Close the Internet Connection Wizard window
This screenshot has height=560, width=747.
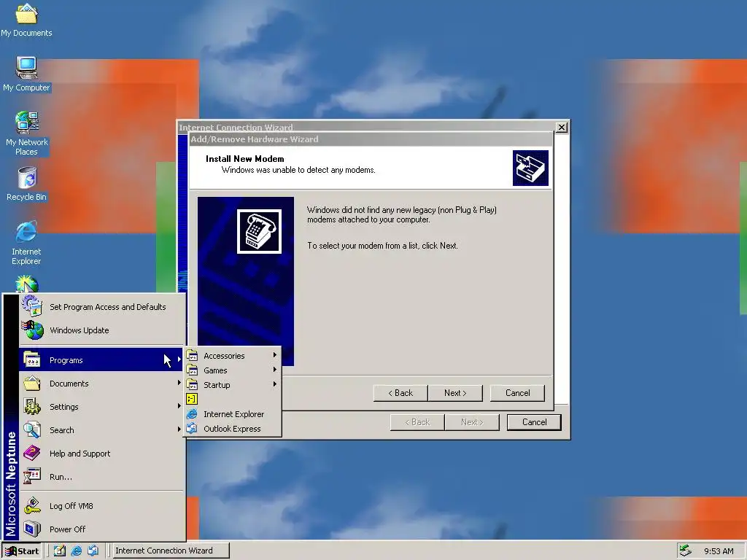pyautogui.click(x=562, y=127)
